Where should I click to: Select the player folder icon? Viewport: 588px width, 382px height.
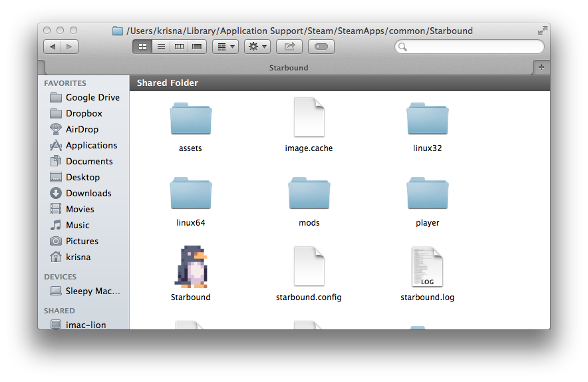pos(428,193)
